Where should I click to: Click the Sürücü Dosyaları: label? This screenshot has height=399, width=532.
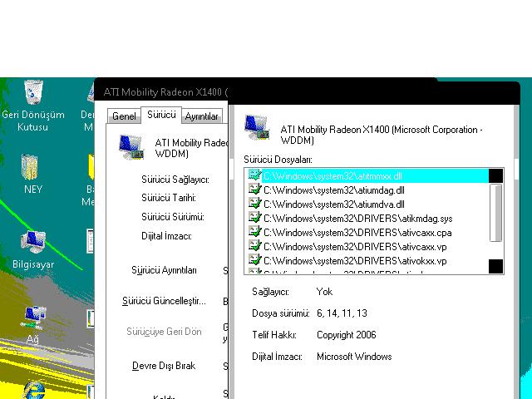(x=278, y=160)
